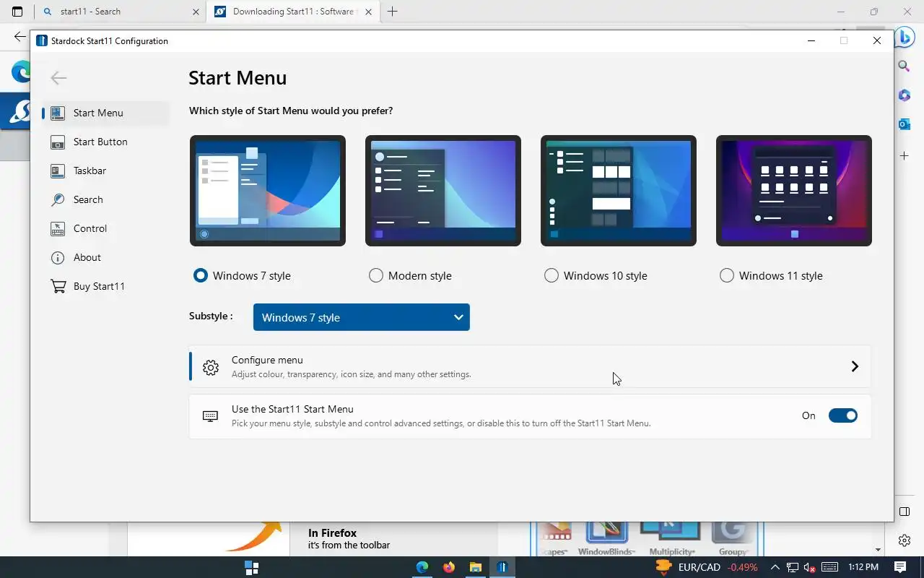Open the Outlook icon in Edge sidebar
The width and height of the screenshot is (924, 578).
[904, 124]
